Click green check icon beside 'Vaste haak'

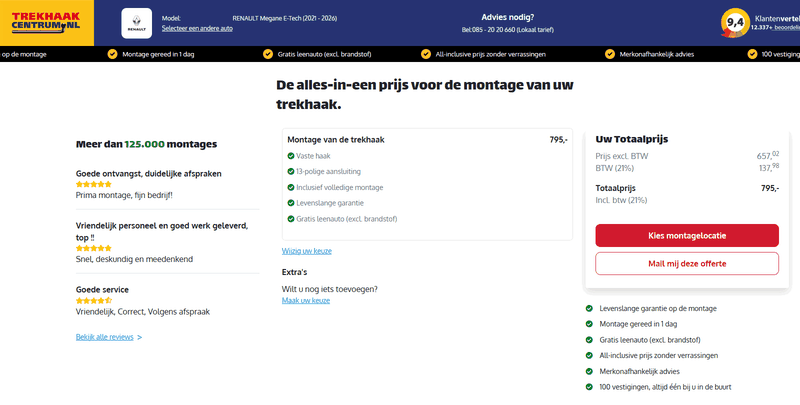pos(291,156)
